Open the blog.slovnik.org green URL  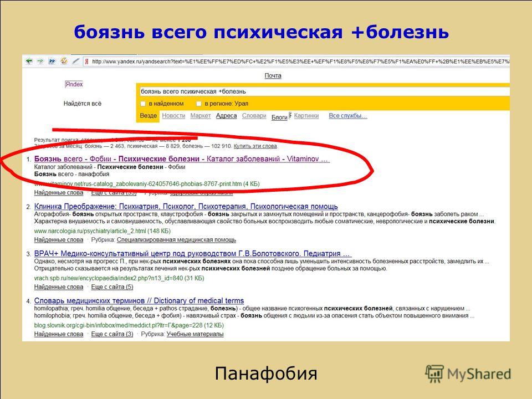[x=129, y=325]
